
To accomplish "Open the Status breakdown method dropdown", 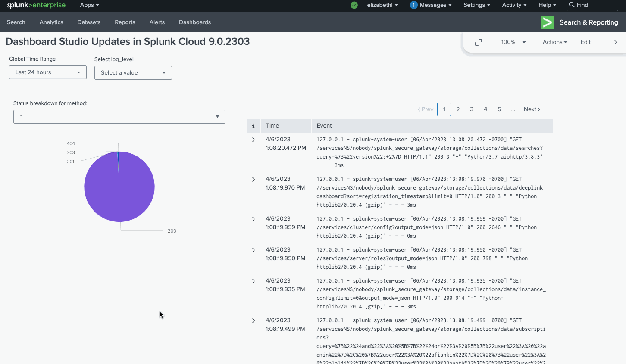I will point(119,117).
